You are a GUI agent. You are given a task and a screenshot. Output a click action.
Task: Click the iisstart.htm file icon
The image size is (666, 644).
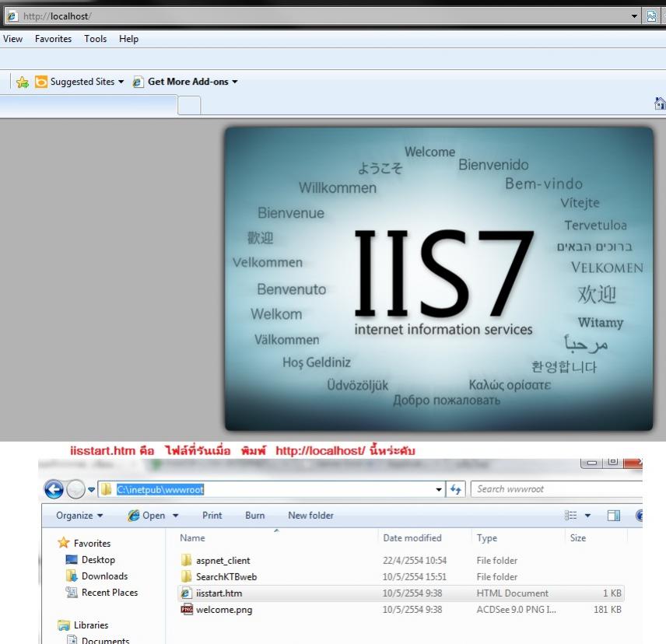point(186,593)
